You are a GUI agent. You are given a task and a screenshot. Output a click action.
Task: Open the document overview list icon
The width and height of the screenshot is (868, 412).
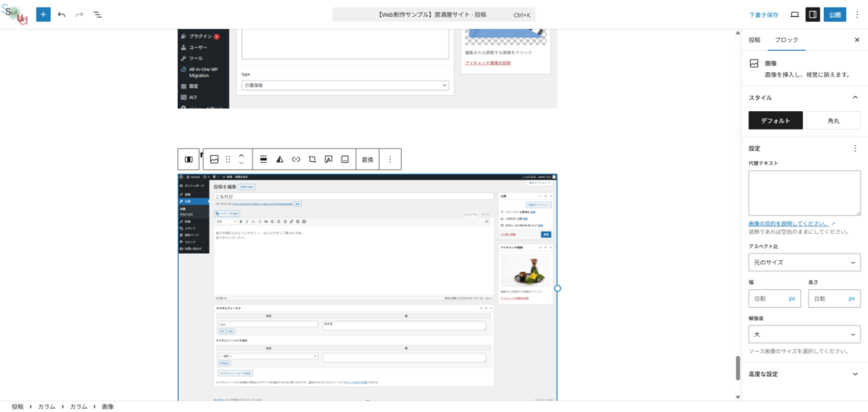click(x=97, y=15)
